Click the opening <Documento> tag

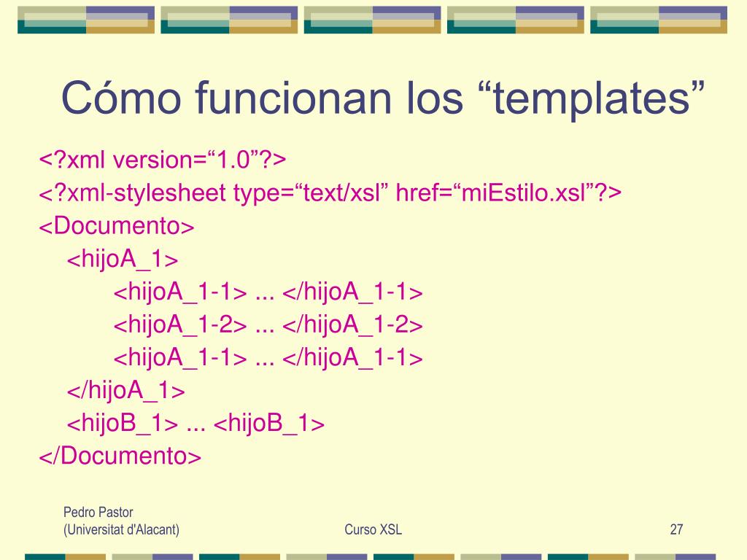[117, 226]
